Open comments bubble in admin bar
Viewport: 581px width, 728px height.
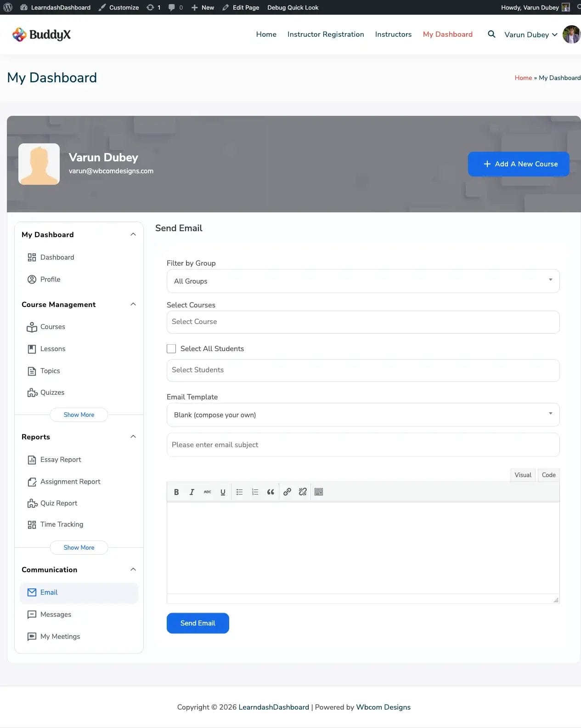175,7
